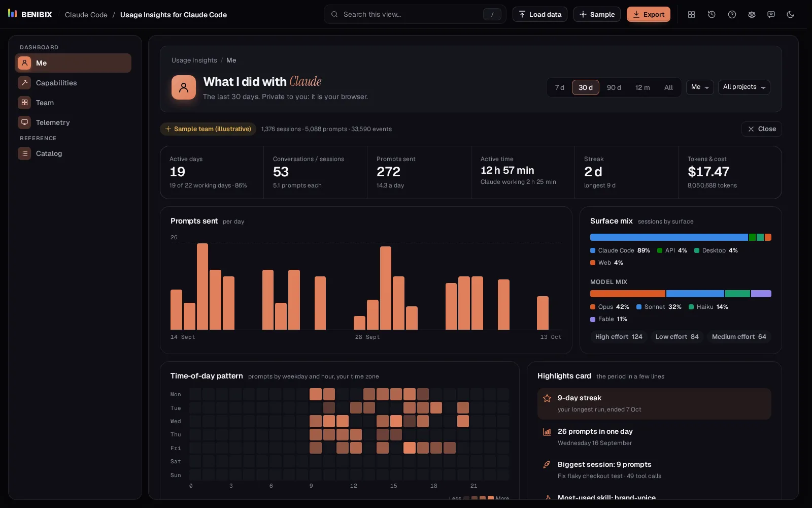Click the star icon beside 9-day streak

(547, 398)
